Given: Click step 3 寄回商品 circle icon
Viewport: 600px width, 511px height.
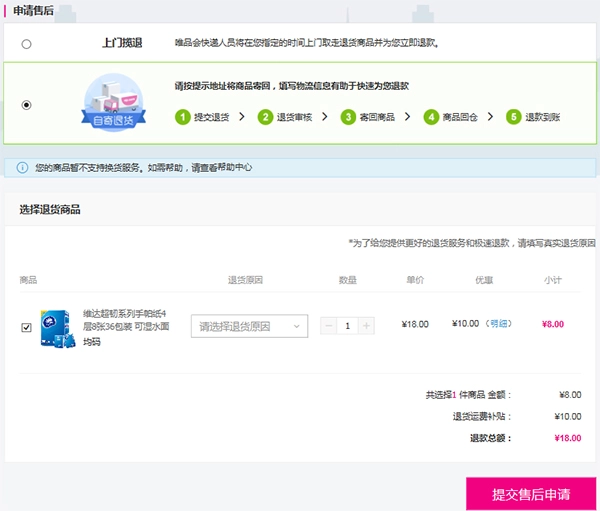Looking at the screenshot, I should 348,117.
